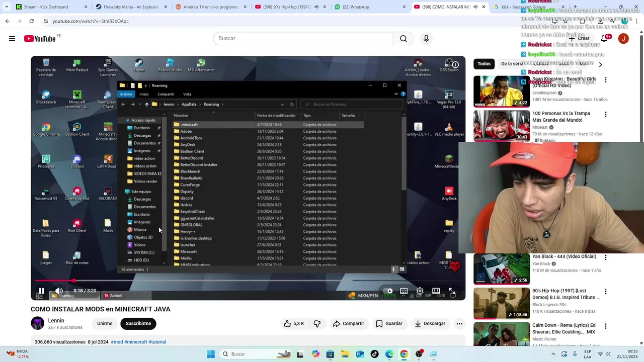Click the Compartir share button
Image resolution: width=644 pixels, height=362 pixels.
pos(348,323)
